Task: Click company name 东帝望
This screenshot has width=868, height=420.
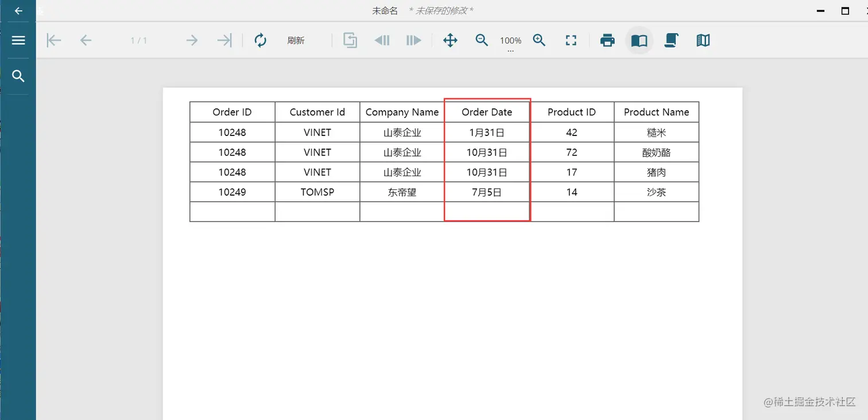Action: 402,192
